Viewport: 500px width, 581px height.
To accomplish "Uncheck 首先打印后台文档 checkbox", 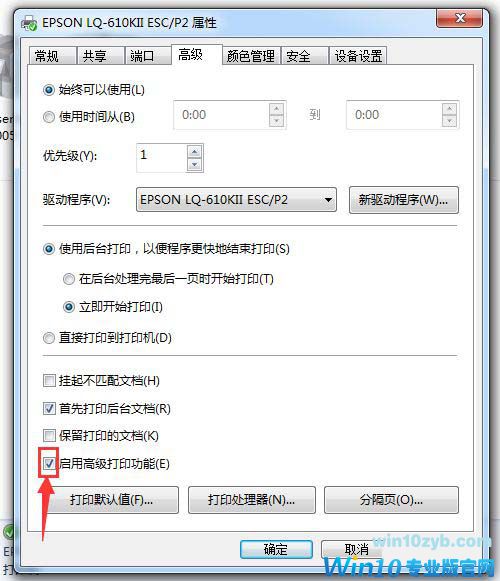I will [x=49, y=408].
